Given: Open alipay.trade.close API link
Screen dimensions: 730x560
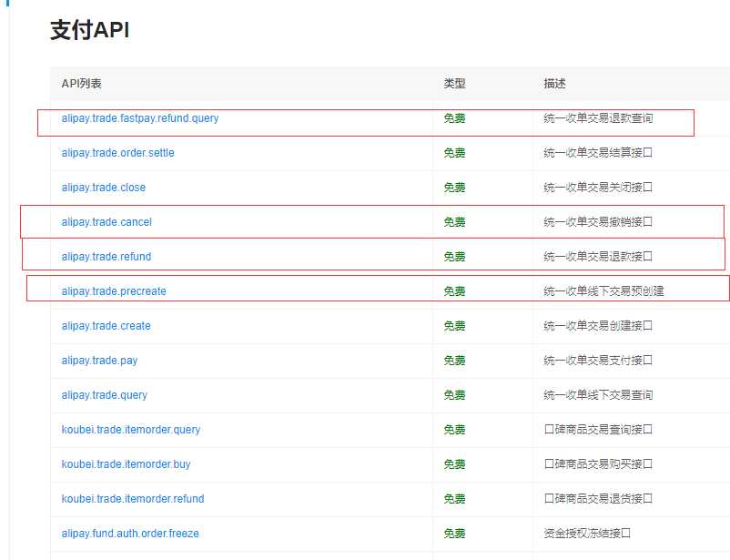Looking at the screenshot, I should pos(104,188).
